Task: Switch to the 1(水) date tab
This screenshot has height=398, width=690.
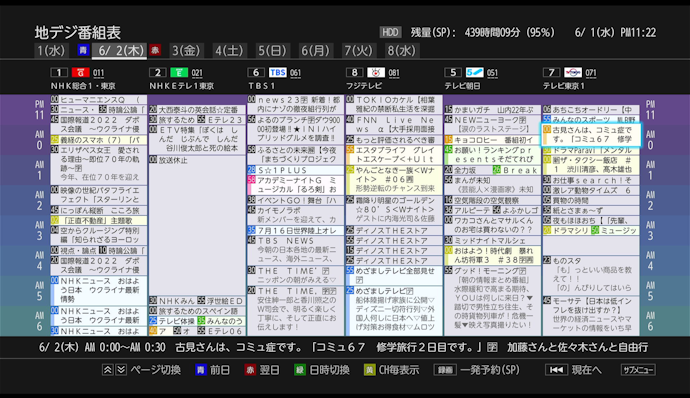Action: (51, 51)
